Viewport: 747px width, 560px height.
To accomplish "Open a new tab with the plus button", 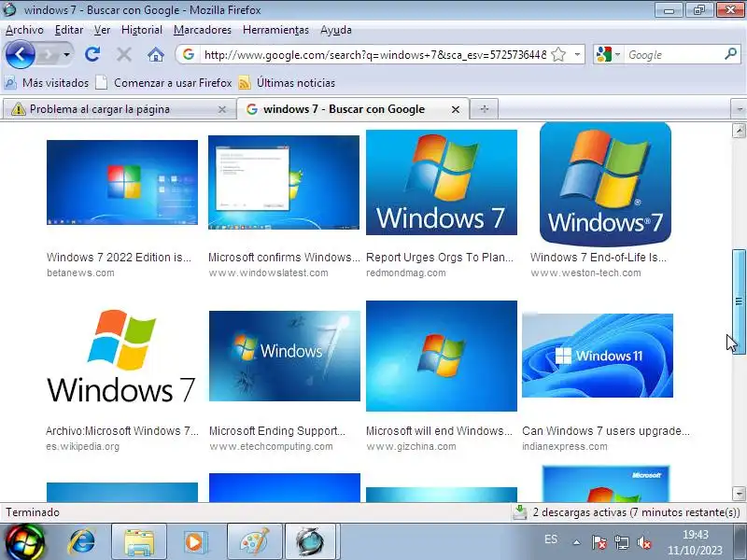I will point(485,109).
